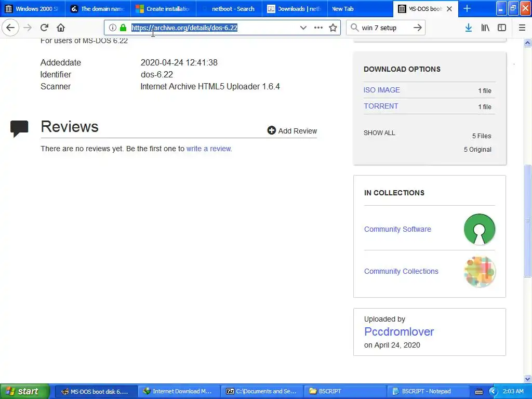Open uploader Pccdromlover's profile
Viewport: 532px width, 399px height.
(399, 331)
